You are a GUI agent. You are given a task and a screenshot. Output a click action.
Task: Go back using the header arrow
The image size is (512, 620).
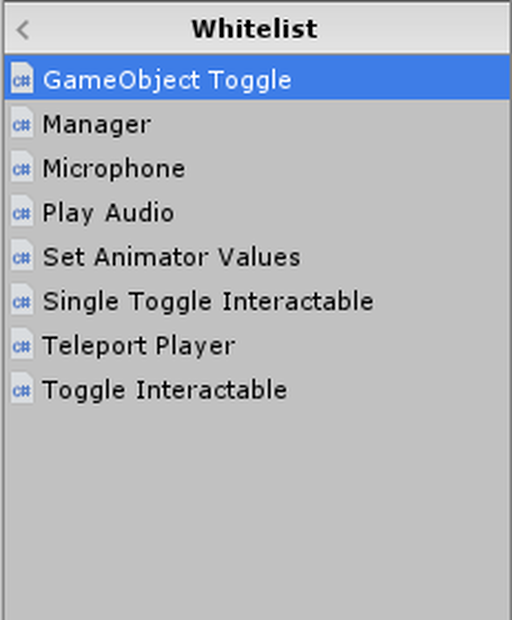(x=23, y=30)
